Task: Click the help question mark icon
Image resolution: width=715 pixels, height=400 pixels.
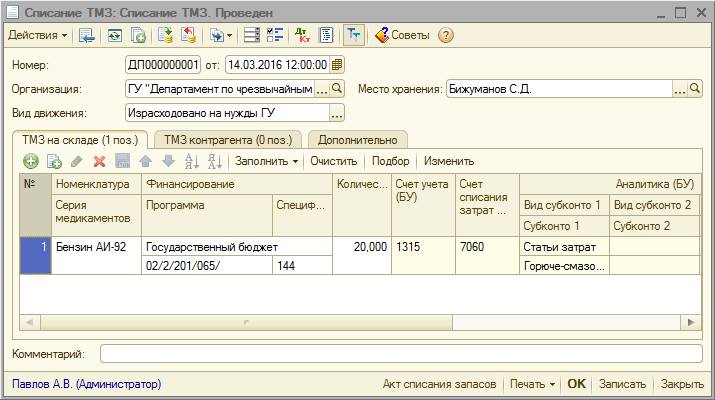Action: (x=446, y=35)
